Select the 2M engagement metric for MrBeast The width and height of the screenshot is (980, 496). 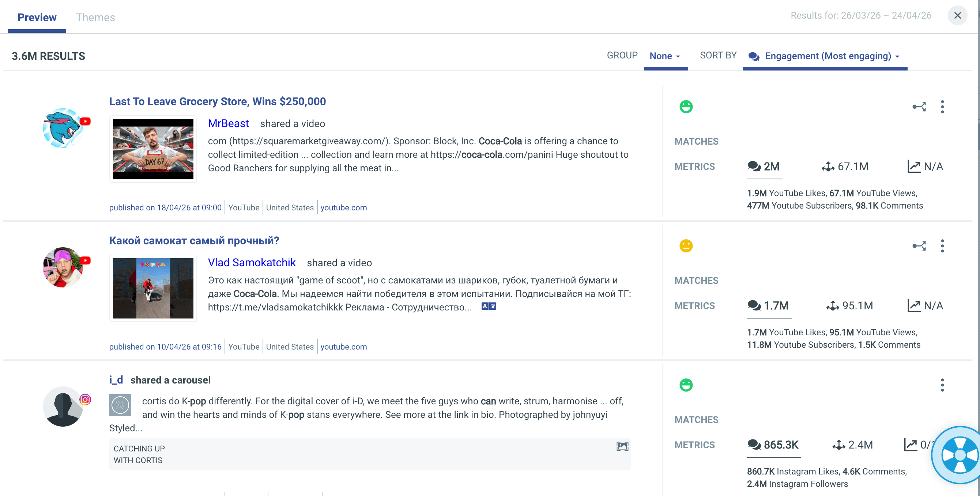point(764,167)
